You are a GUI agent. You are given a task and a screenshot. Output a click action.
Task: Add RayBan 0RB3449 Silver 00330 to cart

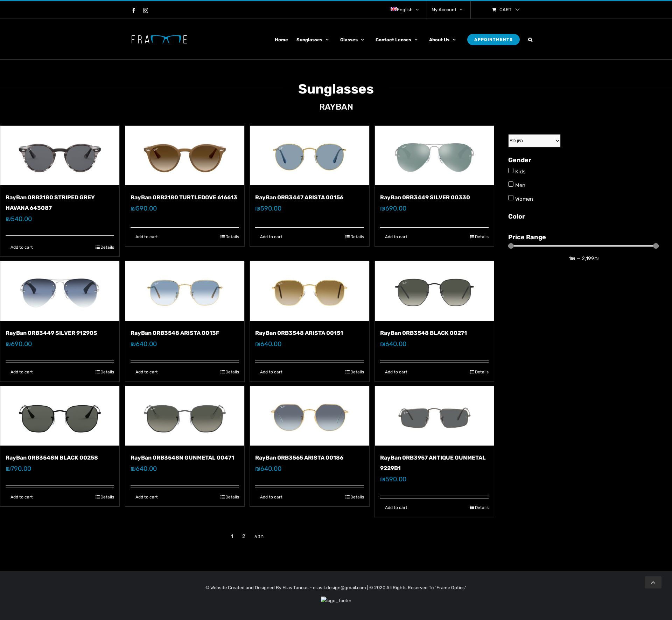(396, 237)
